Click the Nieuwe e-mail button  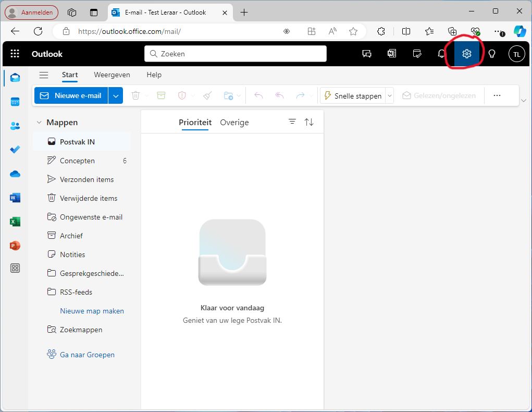[71, 96]
